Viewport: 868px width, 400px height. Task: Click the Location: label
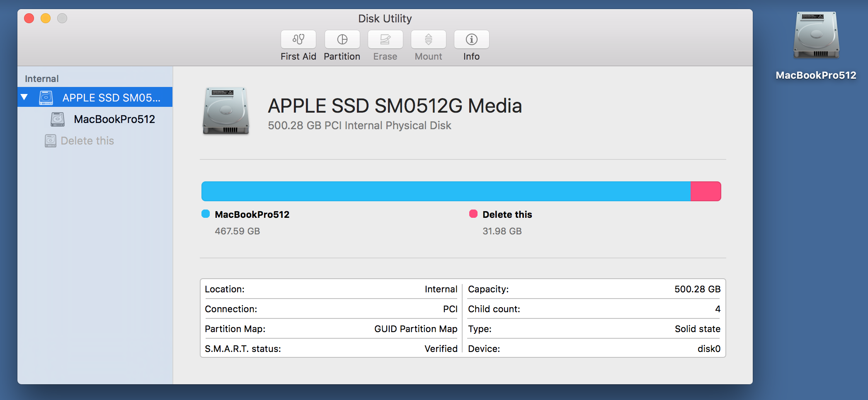click(225, 289)
